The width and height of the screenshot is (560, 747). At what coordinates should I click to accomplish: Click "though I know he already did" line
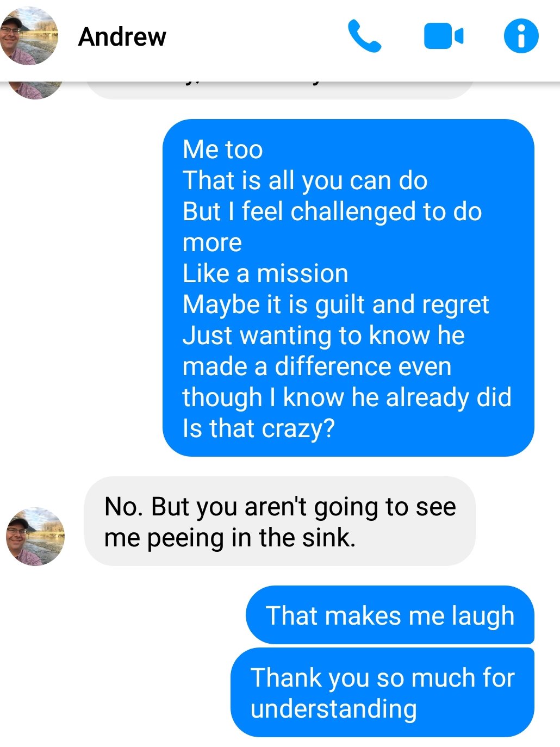pos(347,397)
